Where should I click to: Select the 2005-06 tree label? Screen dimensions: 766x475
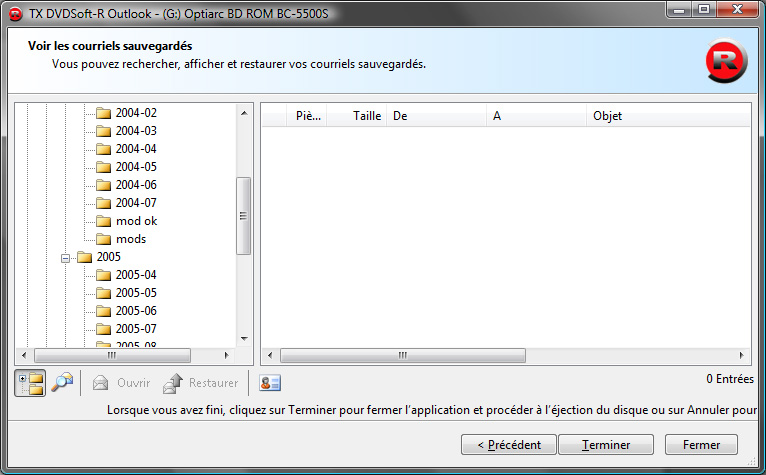click(136, 311)
